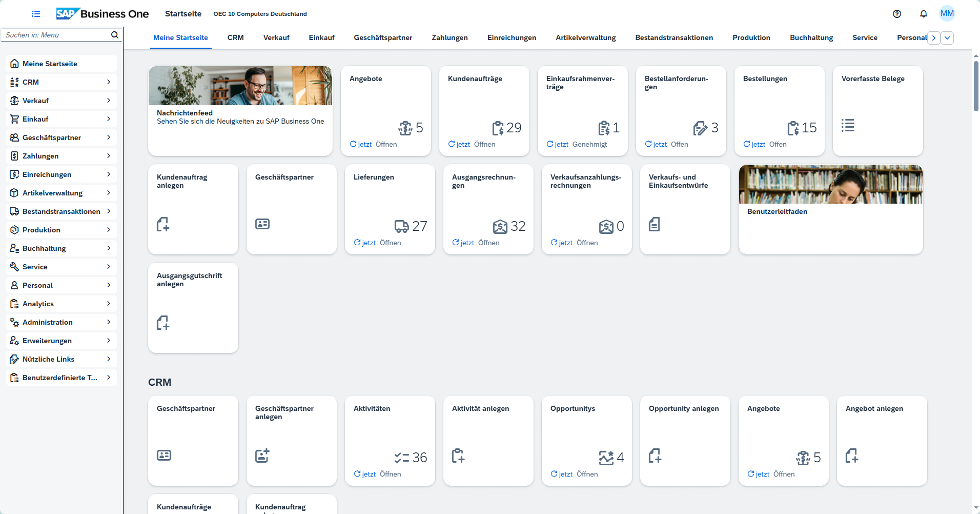
Task: Click the MM user avatar
Action: click(947, 14)
